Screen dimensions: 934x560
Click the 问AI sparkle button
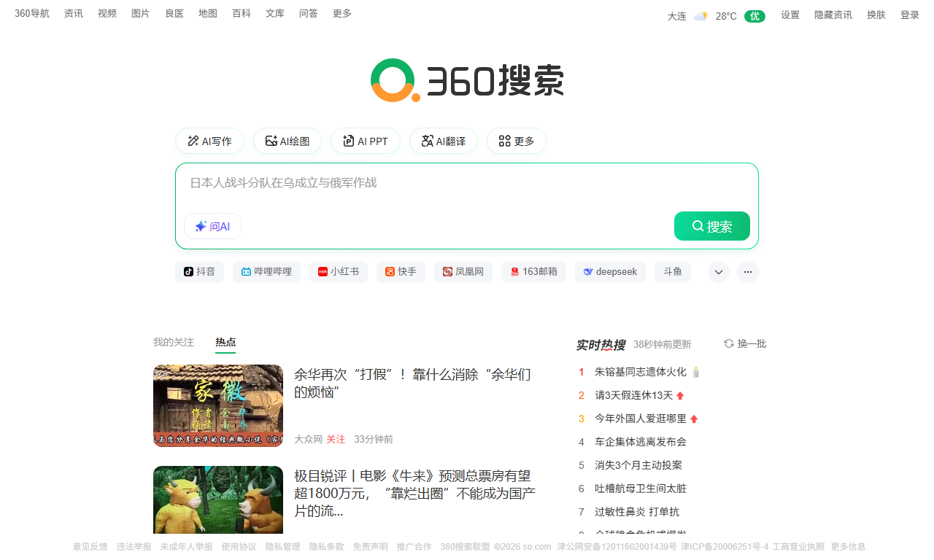point(212,226)
